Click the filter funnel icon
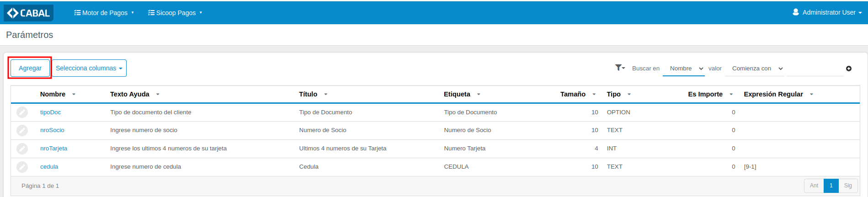 [619, 68]
